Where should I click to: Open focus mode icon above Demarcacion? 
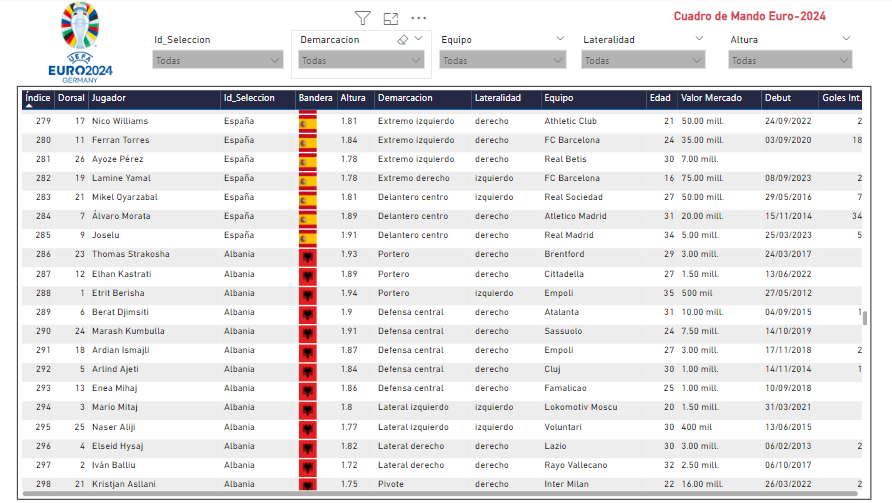coord(391,18)
